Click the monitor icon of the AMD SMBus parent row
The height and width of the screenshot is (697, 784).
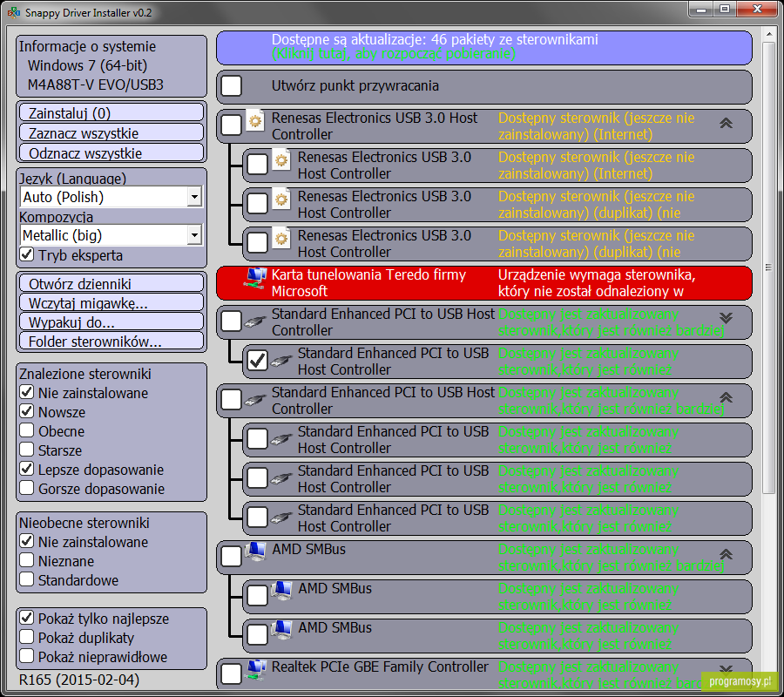[255, 552]
